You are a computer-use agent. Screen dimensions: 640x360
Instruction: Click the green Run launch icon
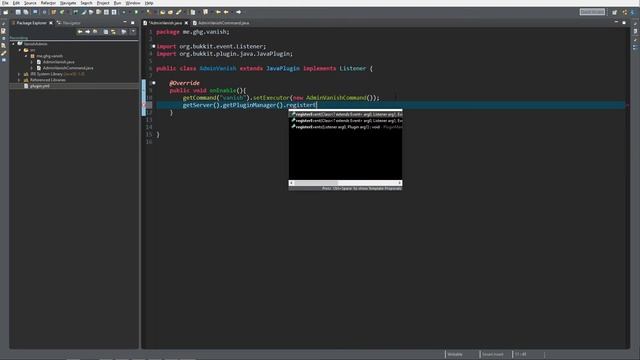(x=136, y=12)
